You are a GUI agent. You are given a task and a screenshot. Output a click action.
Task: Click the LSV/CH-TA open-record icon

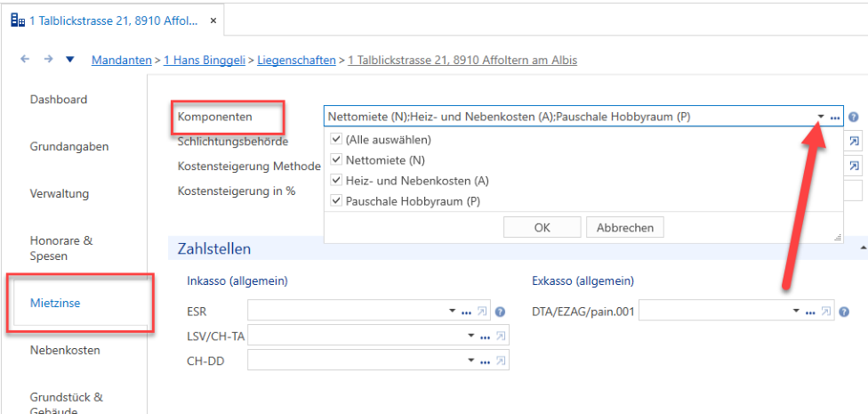point(501,336)
